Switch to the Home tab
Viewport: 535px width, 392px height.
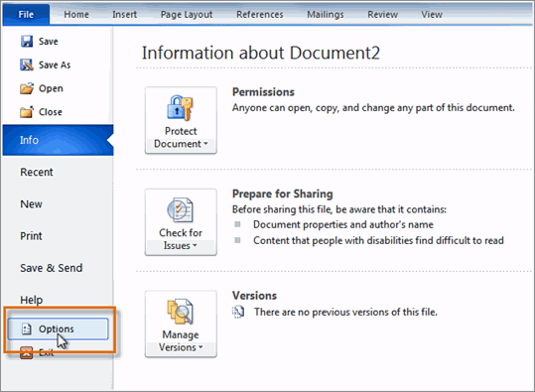coord(76,15)
